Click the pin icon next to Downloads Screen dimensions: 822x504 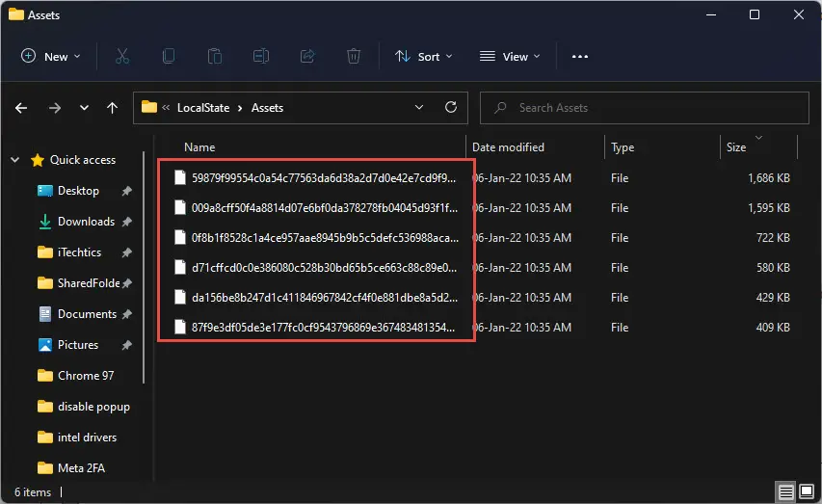pos(127,222)
